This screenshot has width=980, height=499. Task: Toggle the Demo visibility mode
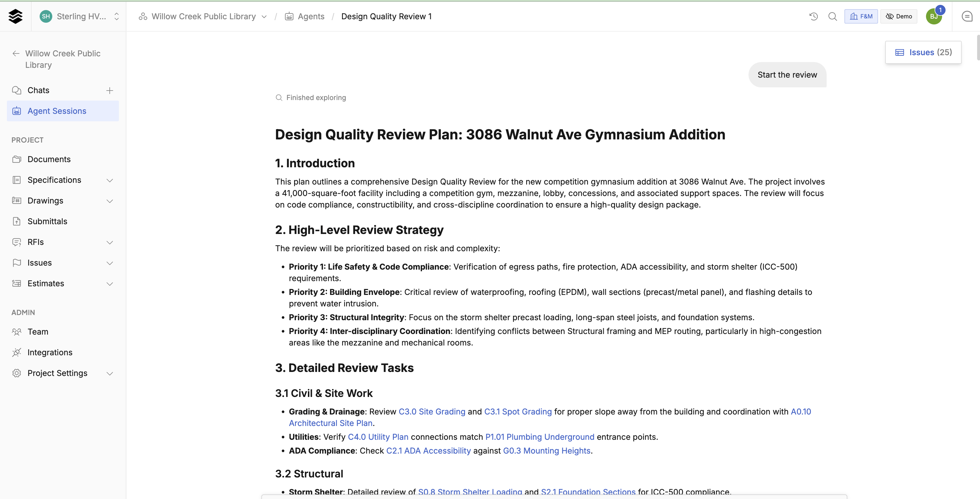(x=899, y=16)
